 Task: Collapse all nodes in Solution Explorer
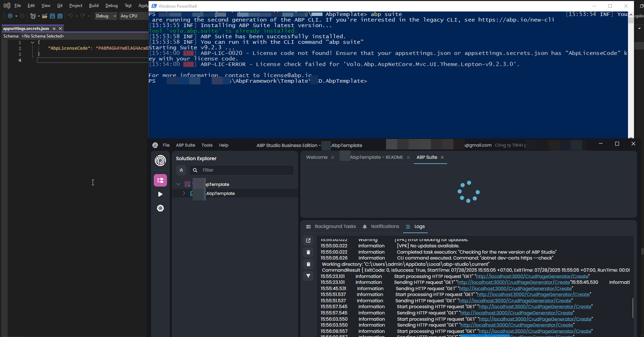(181, 170)
